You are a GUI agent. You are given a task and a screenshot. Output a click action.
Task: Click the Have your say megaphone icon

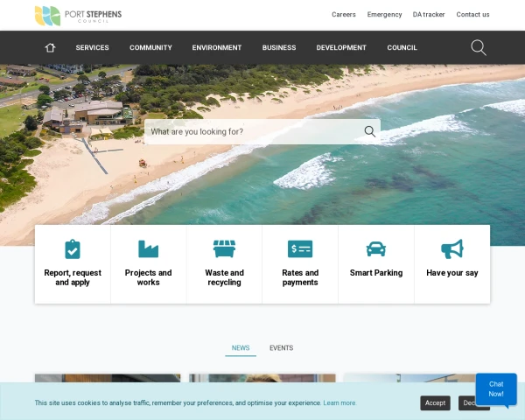click(x=452, y=248)
